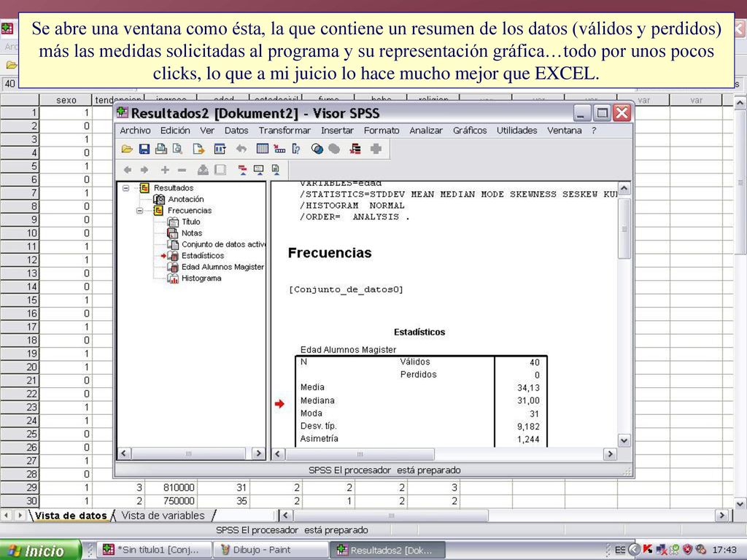This screenshot has height=560, width=747.
Task: Collapse the Frecuencias tree node
Action: coord(139,210)
